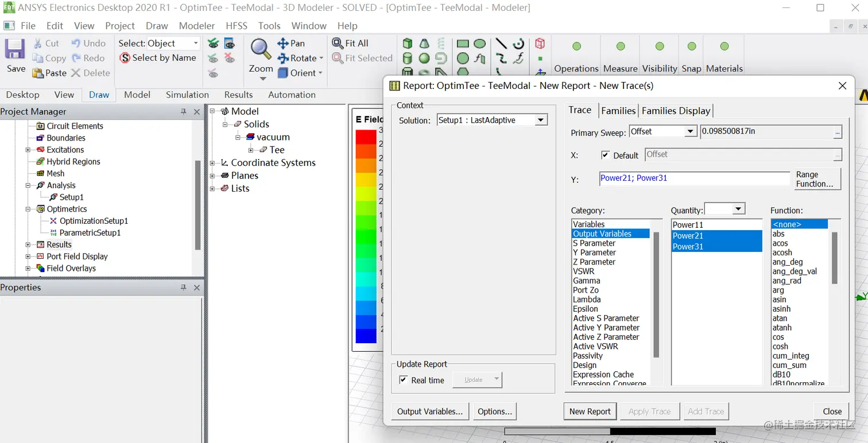The image size is (868, 443).
Task: Select the equation-based curve tool
Action: click(519, 58)
